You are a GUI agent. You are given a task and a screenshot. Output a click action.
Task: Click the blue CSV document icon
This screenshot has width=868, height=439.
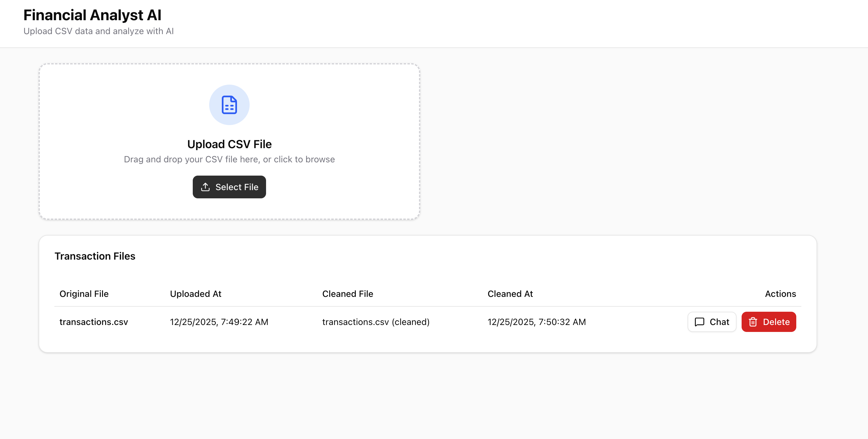coord(229,105)
